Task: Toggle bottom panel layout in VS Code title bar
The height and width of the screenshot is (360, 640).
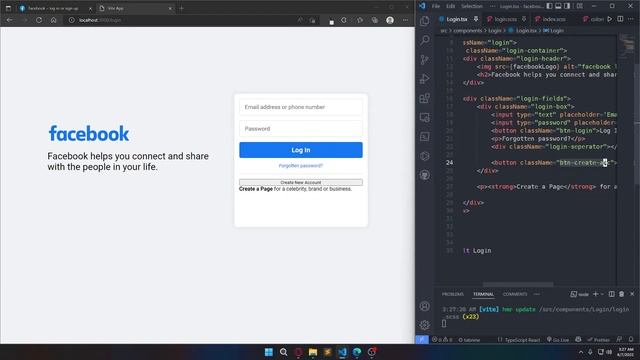Action: coord(558,6)
